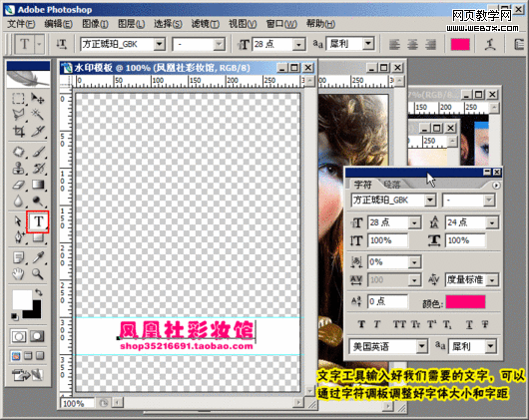529x420 pixels.
Task: Select the Rectangular Marquee tool
Action: pos(18,99)
